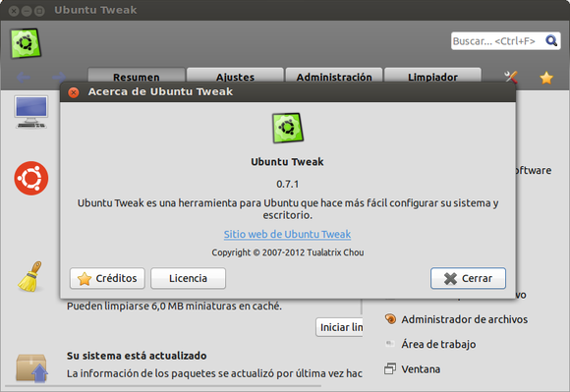
Task: Switch to the Resumen tab
Action: click(137, 76)
